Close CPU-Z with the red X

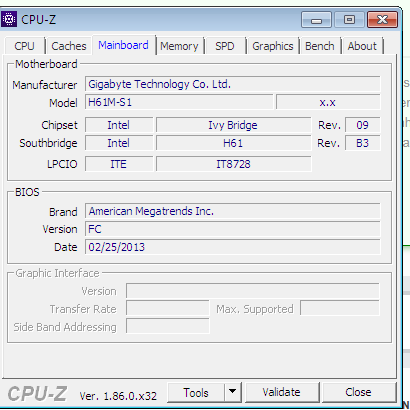(382, 20)
